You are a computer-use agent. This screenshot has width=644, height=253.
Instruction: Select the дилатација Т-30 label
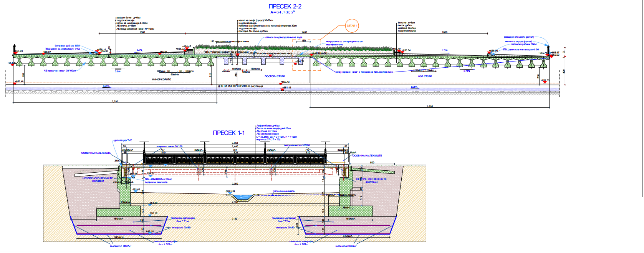[123, 140]
